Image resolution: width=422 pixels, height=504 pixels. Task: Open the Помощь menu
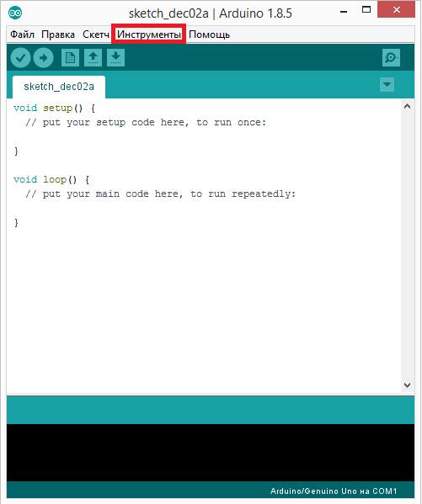click(209, 34)
